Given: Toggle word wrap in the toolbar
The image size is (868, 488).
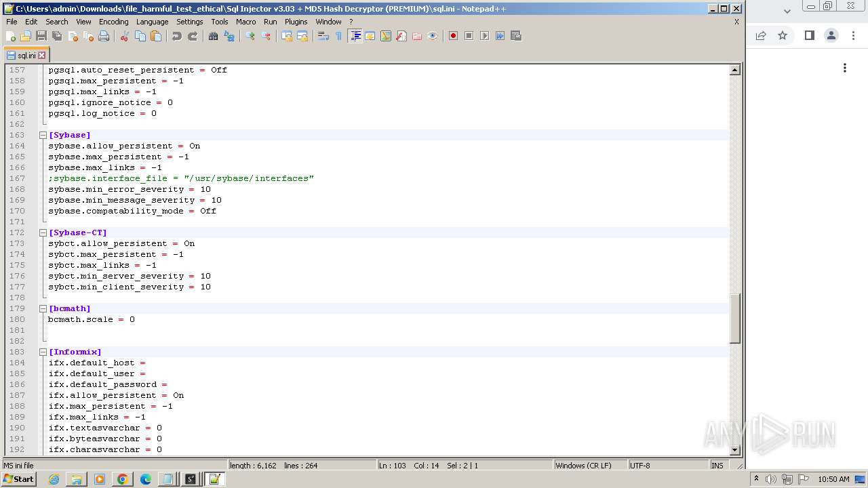Looking at the screenshot, I should point(323,36).
